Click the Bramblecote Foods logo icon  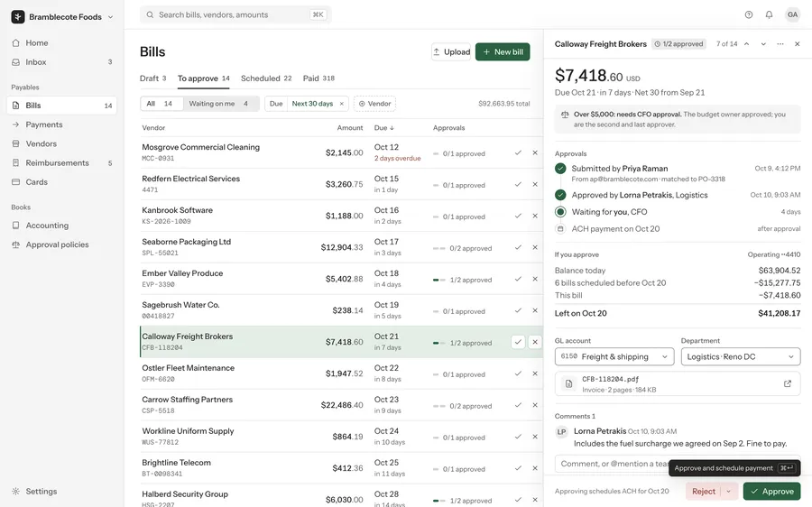pos(18,16)
